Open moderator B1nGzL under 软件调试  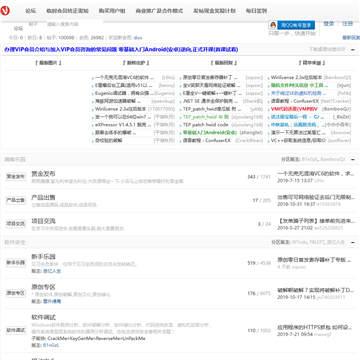(x=51, y=345)
